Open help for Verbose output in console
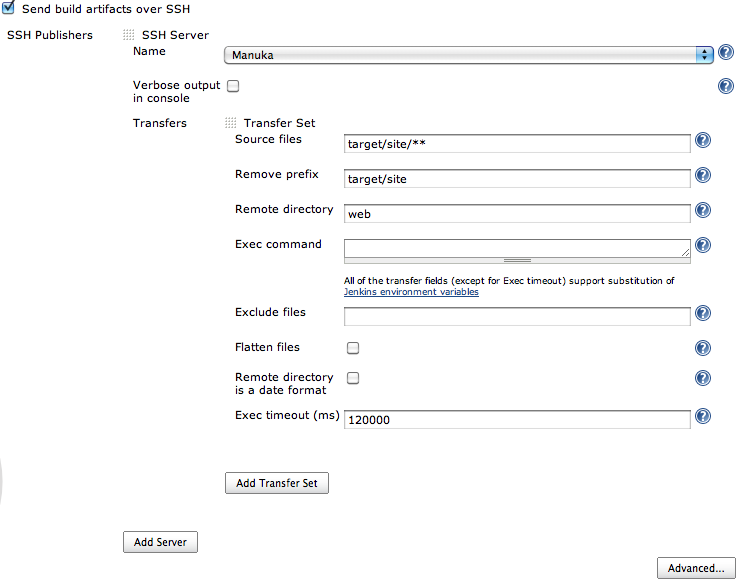Viewport: 736px width, 579px height. 726,86
